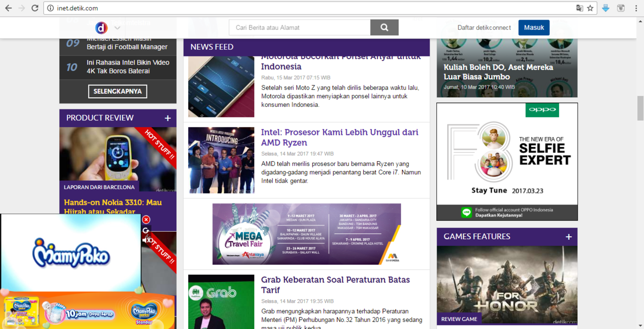Expand the Product Review plus icon
644x329 pixels.
168,118
